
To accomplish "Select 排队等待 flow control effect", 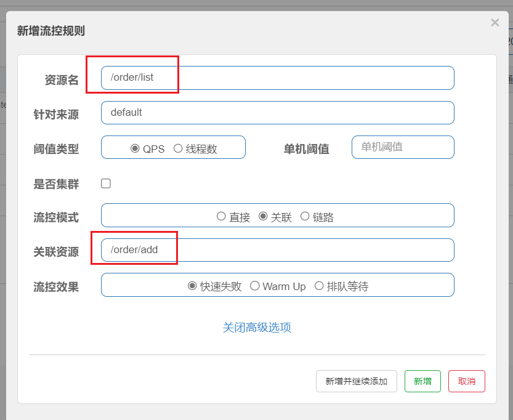I will point(319,286).
